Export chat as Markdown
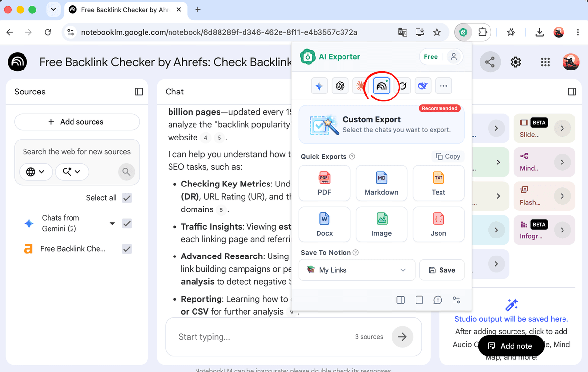Screen dimensions: 588x372 (x=381, y=183)
